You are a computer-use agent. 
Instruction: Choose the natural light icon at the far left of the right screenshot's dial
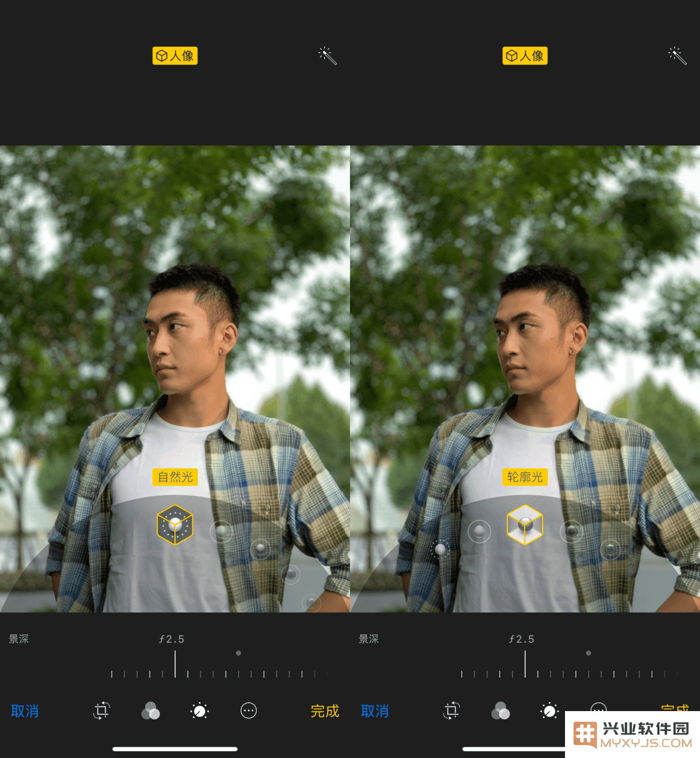441,549
